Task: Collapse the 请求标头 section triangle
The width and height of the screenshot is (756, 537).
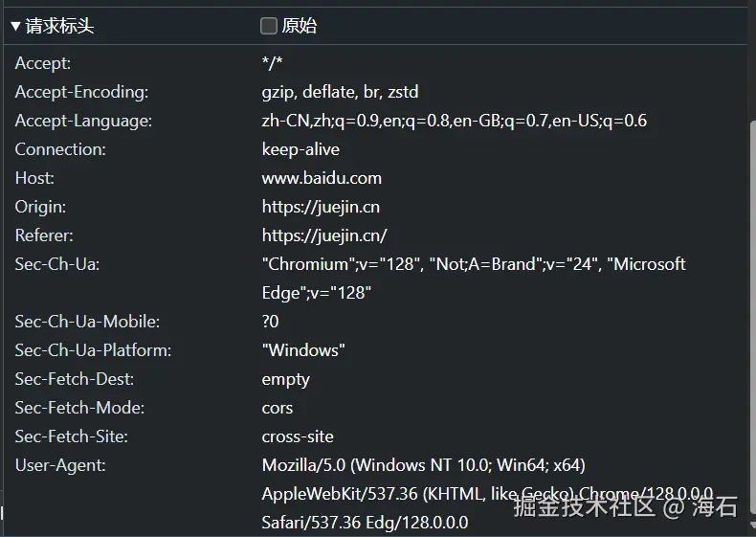Action: [x=15, y=27]
